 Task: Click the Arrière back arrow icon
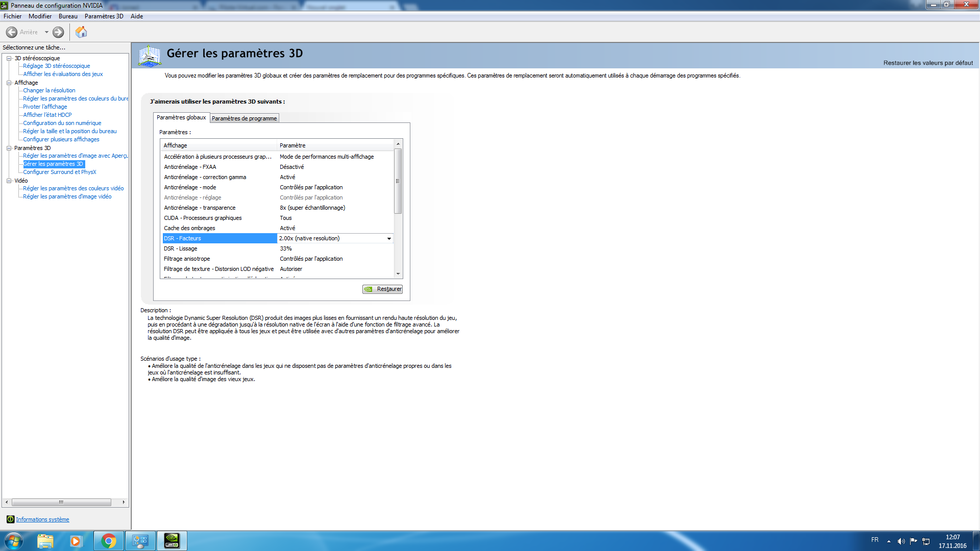(12, 32)
